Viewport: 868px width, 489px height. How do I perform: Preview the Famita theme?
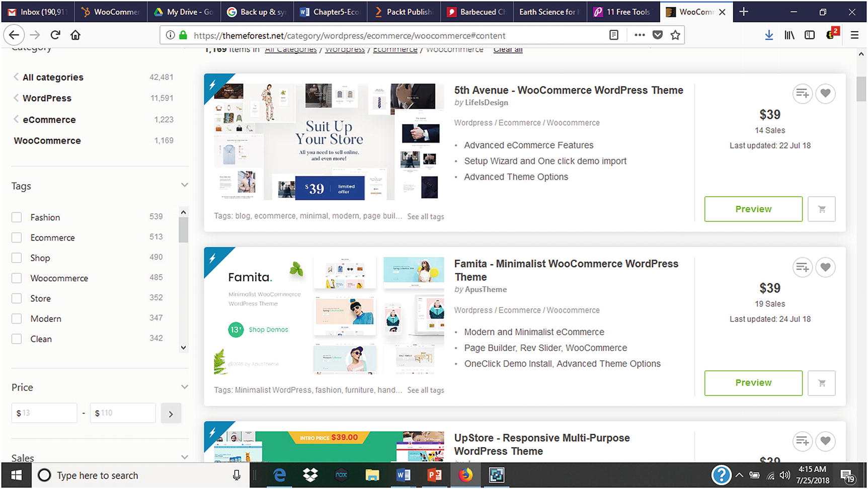point(753,383)
